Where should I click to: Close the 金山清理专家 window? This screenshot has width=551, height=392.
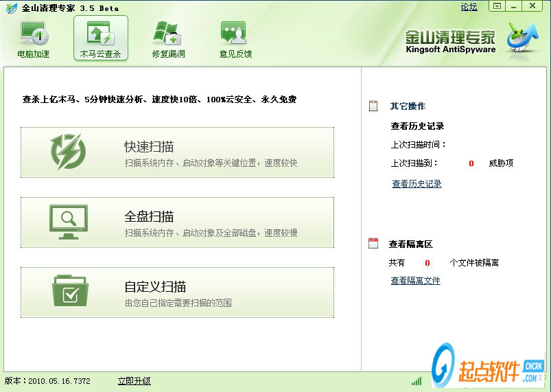tap(532, 6)
